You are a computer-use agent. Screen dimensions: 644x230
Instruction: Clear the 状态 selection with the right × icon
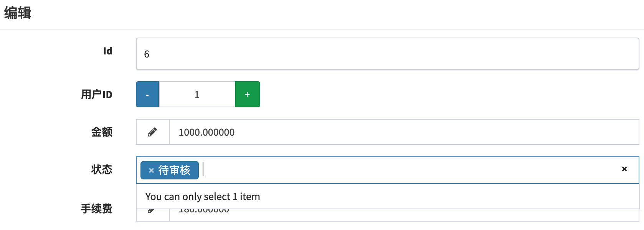click(x=624, y=169)
